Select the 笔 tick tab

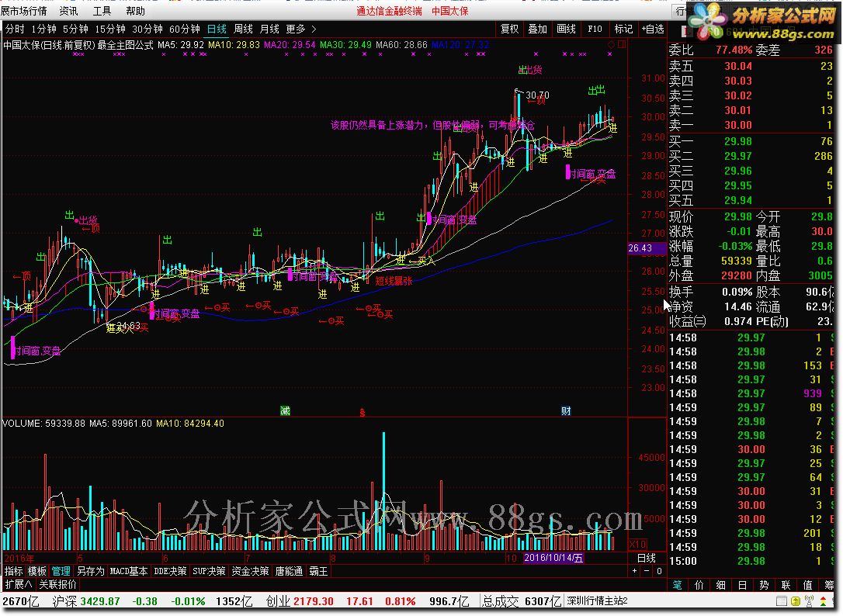point(678,585)
